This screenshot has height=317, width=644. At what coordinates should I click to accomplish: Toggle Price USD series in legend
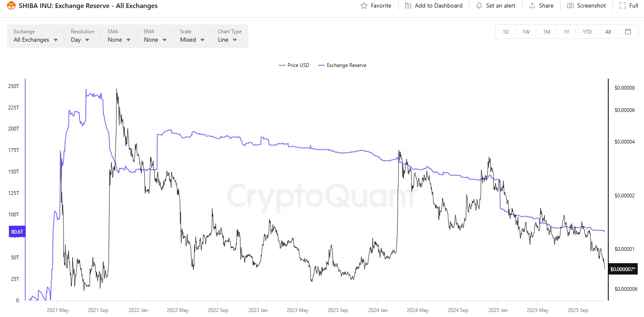click(x=294, y=65)
